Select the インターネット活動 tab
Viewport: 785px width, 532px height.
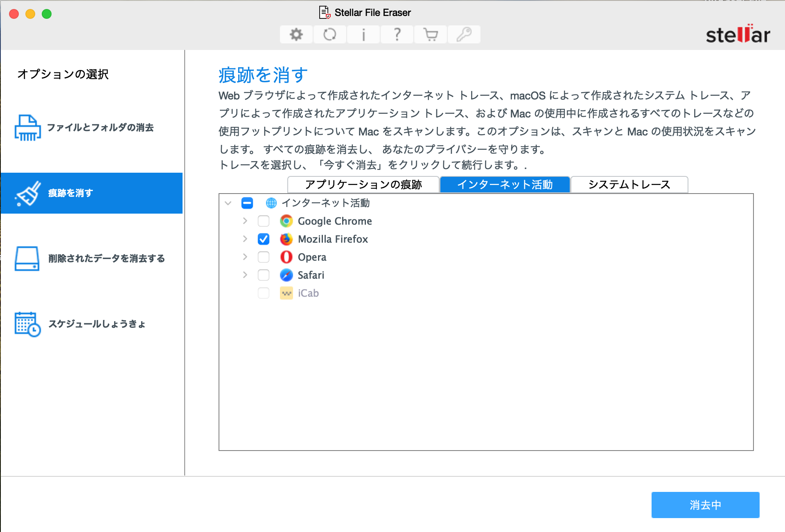point(505,185)
